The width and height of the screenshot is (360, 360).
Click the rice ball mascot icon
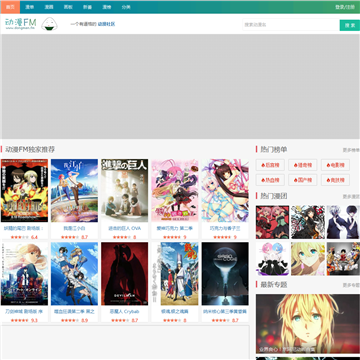click(x=49, y=24)
